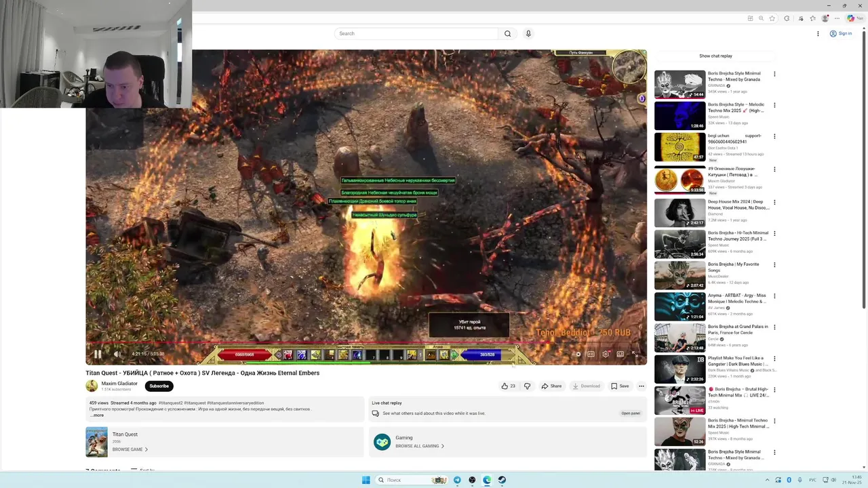868x488 pixels.
Task: Select the #titanquest2 hashtag
Action: 170,403
